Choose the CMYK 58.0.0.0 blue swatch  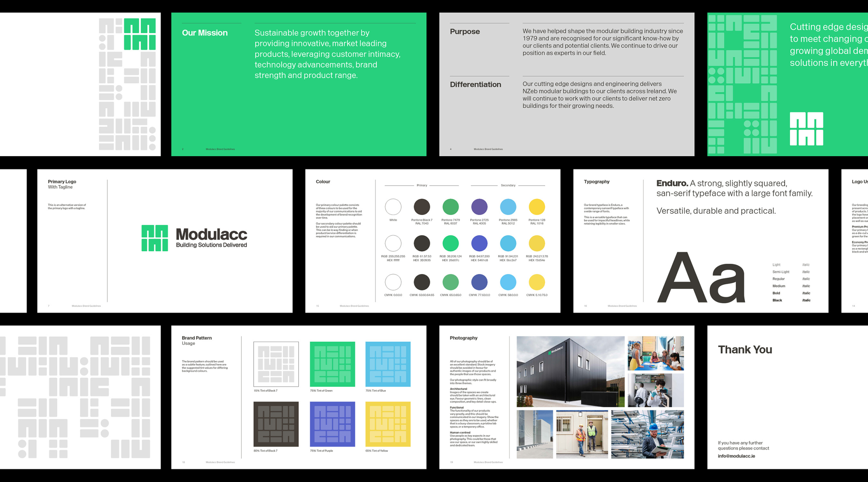(x=508, y=282)
